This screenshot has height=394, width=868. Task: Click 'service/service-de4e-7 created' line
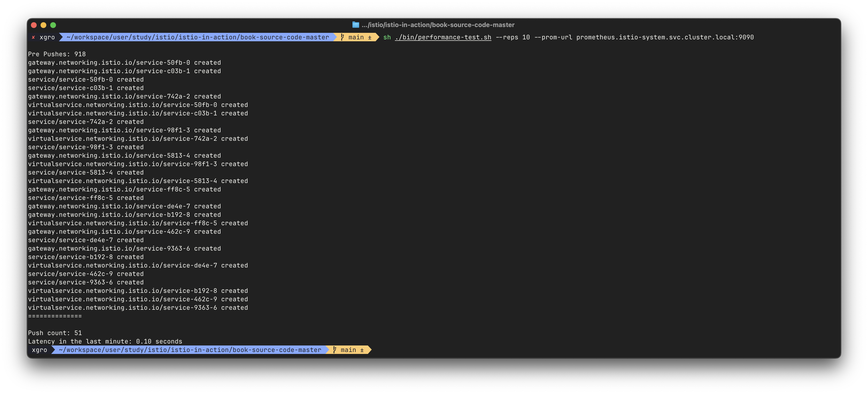tap(86, 240)
